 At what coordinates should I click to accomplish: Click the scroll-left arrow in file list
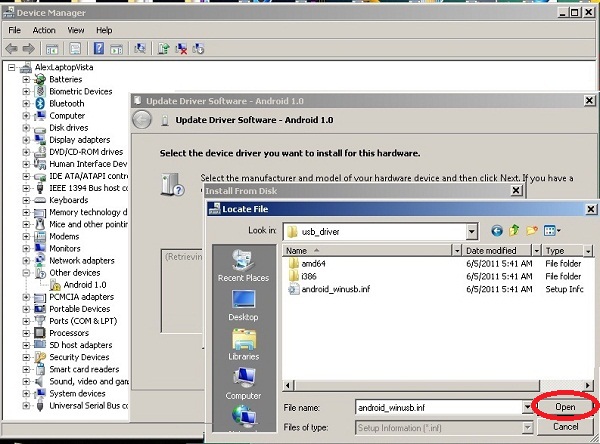click(288, 385)
